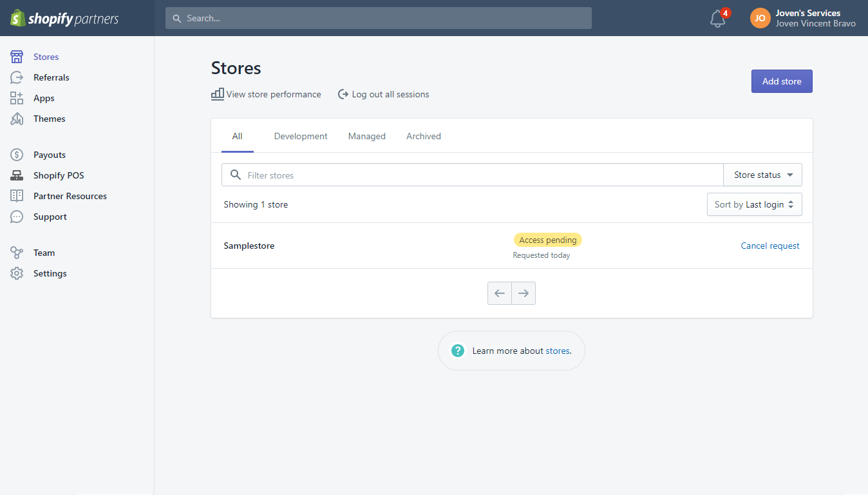
Task: Click the Payouts dollar icon
Action: click(x=17, y=155)
